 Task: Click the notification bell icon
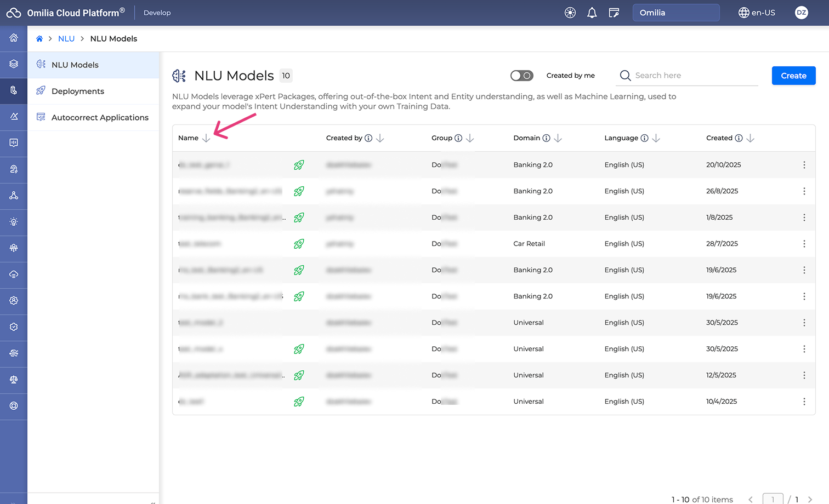[x=592, y=13]
